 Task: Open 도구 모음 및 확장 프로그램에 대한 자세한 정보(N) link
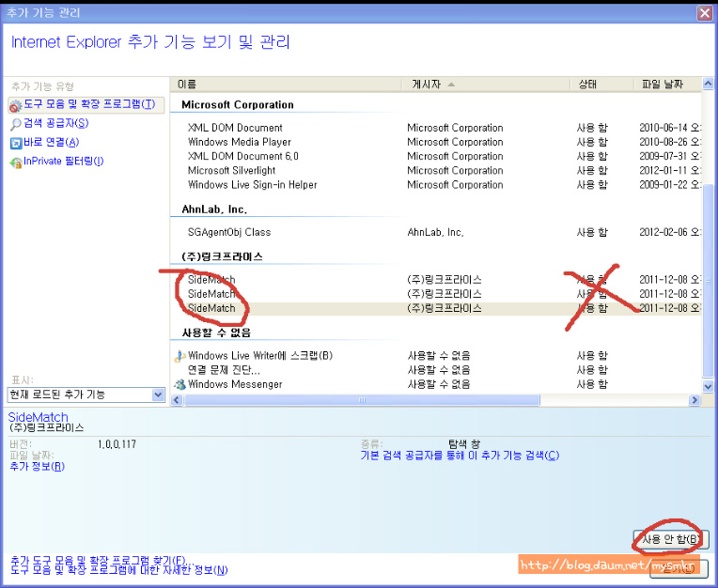point(118,570)
